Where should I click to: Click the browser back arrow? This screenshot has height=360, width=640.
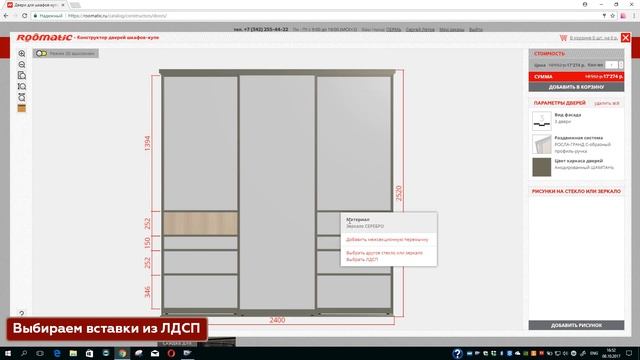click(x=6, y=16)
